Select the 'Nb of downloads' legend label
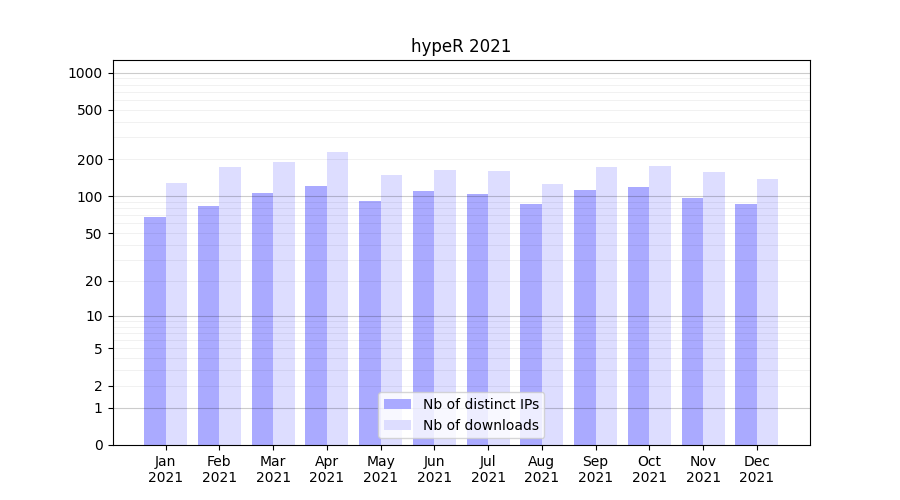 pos(480,425)
